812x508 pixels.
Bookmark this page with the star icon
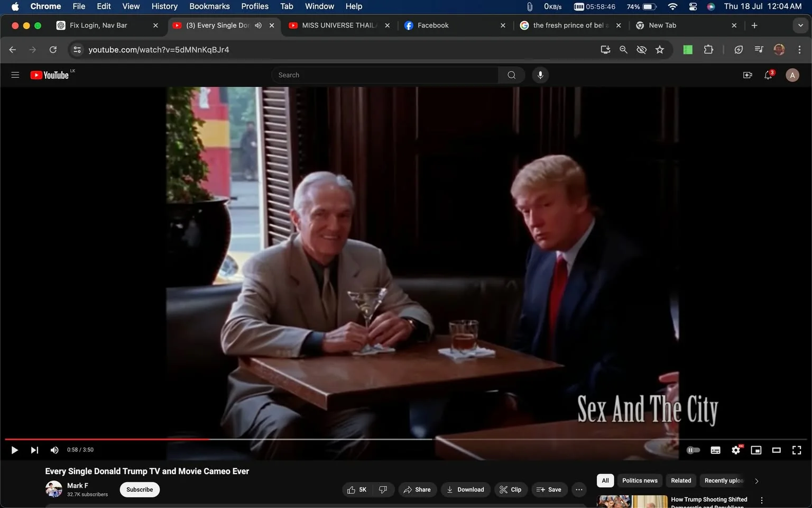[x=660, y=50]
